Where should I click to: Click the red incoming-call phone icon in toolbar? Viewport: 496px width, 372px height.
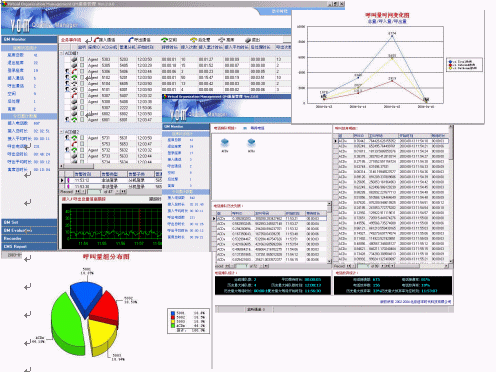[x=97, y=40]
